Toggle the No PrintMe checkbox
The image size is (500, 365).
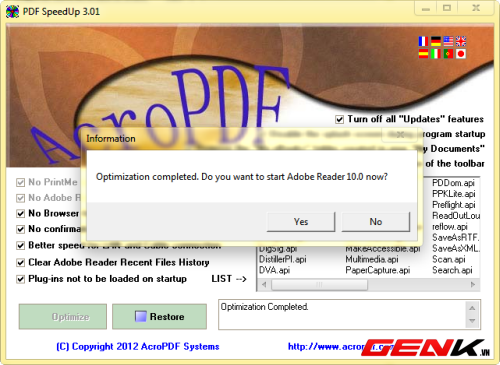pos(21,182)
